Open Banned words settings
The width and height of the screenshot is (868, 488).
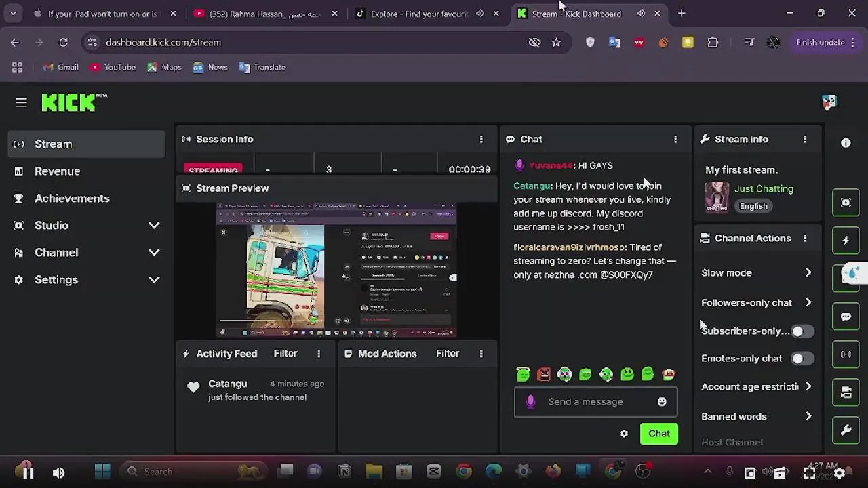[x=757, y=416]
